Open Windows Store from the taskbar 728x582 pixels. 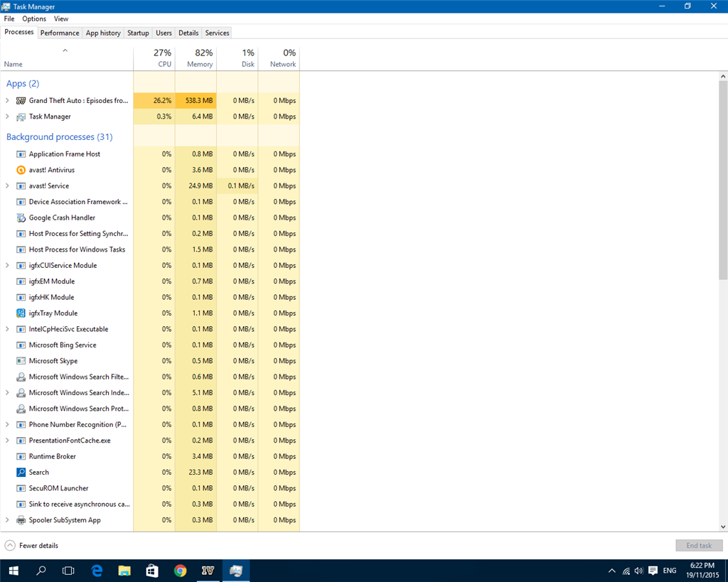(152, 571)
